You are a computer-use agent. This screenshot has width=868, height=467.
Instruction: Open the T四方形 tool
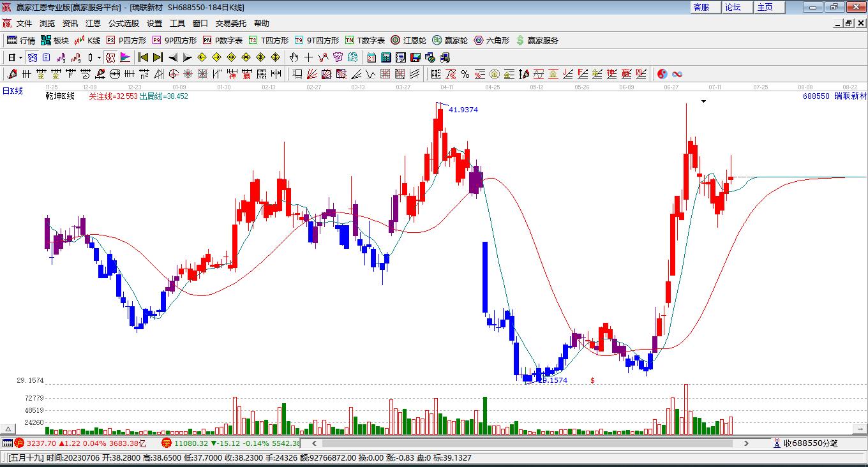269,40
